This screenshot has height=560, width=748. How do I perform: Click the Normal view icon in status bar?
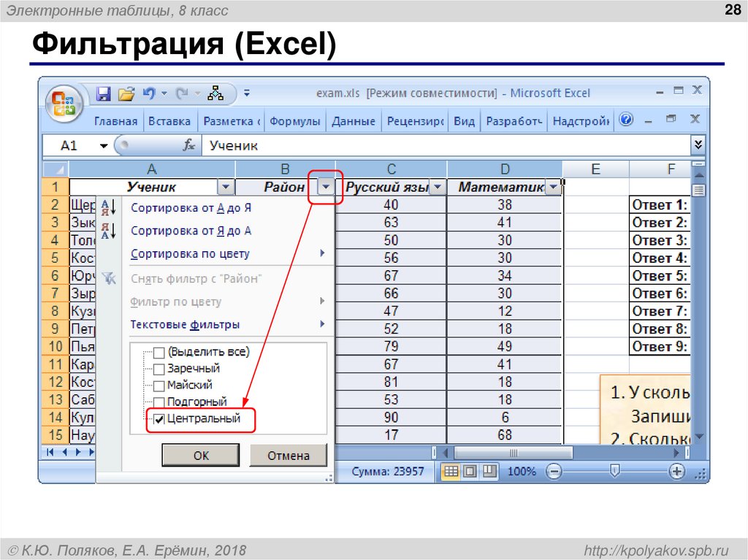[451, 471]
